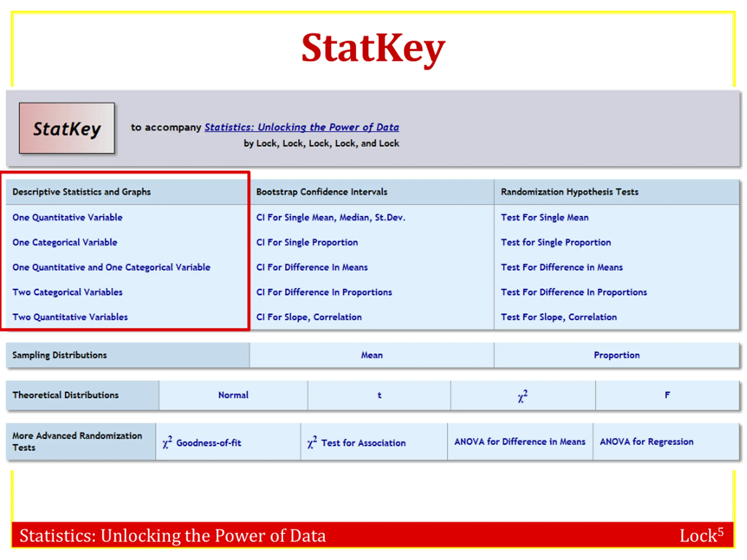The height and width of the screenshot is (560, 747).
Task: Go to CI For Slope, Correlation
Action: coord(309,317)
